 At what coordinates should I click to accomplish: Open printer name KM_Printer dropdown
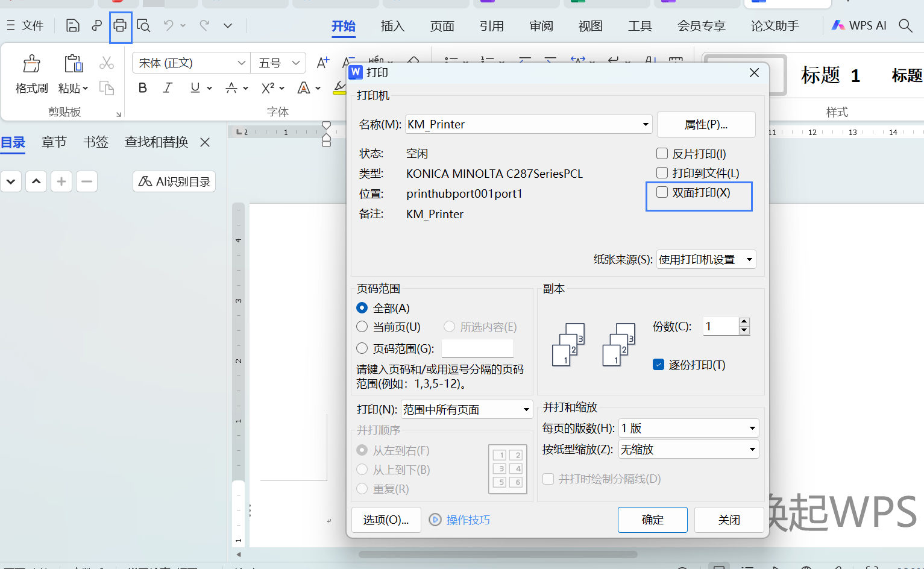coord(529,124)
